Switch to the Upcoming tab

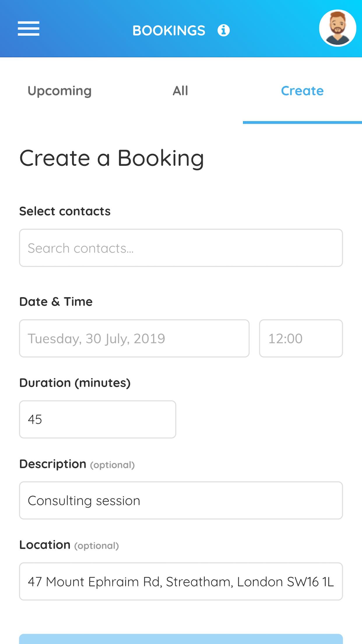[x=60, y=91]
